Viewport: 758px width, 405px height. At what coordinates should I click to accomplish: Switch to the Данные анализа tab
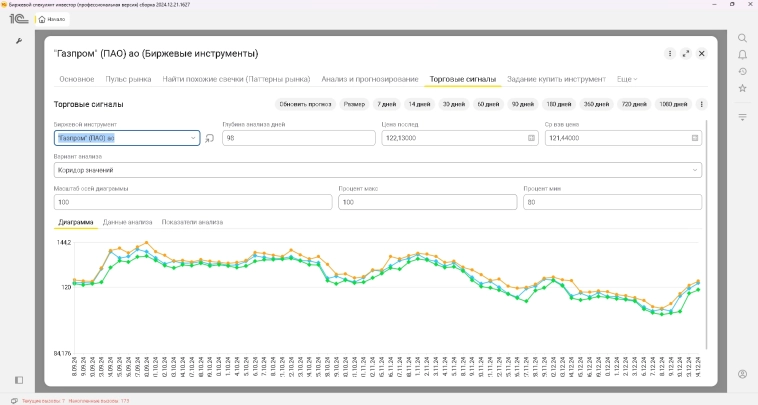coord(127,221)
